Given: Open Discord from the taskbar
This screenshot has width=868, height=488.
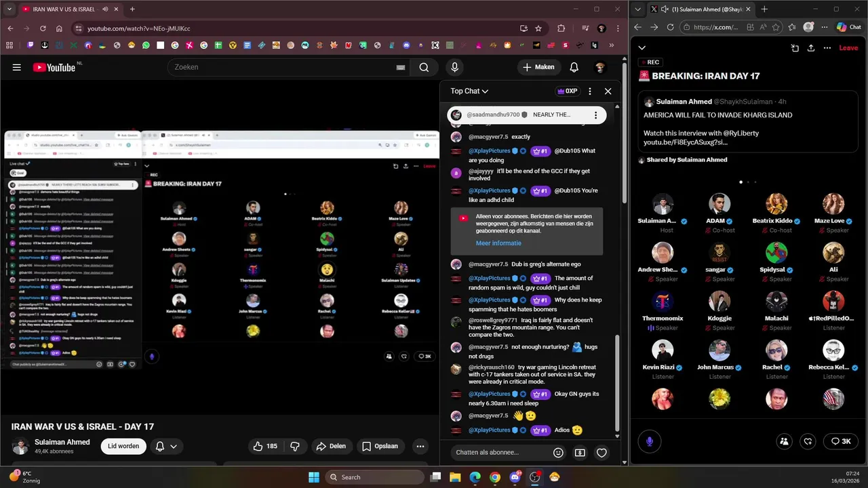Looking at the screenshot, I should pyautogui.click(x=515, y=477).
